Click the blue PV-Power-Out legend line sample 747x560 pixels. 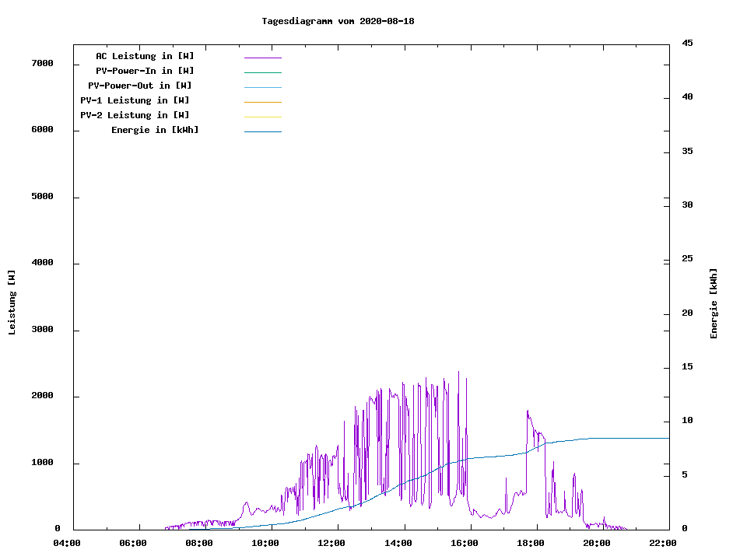tap(262, 87)
